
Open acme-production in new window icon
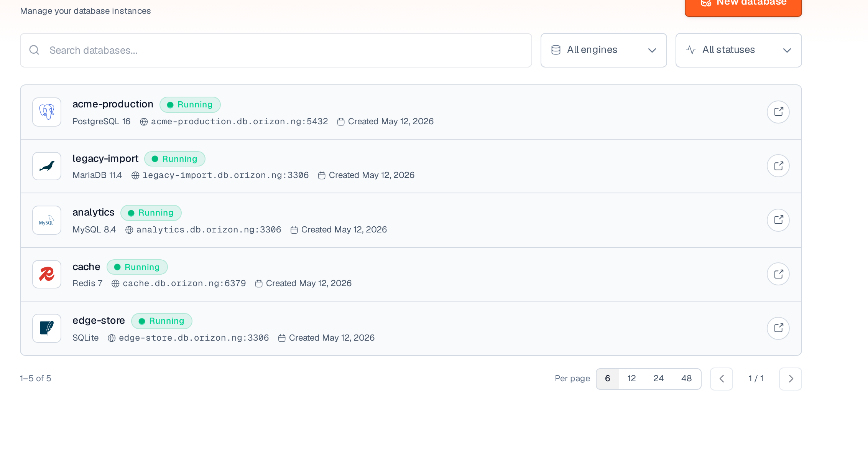coord(778,112)
